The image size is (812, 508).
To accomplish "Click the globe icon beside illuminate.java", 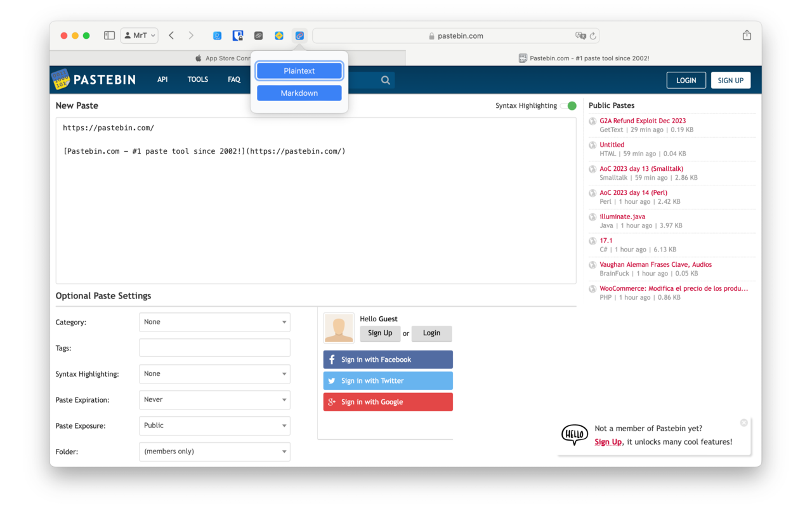I will click(x=593, y=217).
